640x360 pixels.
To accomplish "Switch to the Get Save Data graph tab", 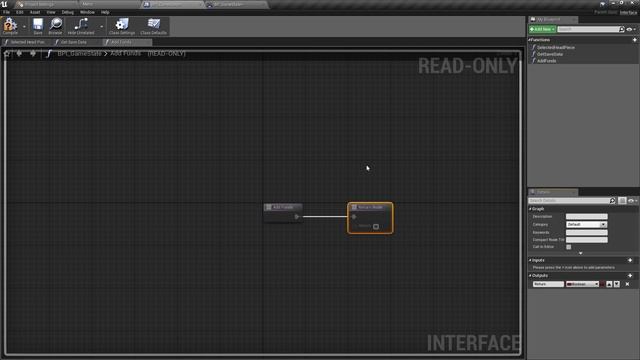I will [76, 42].
